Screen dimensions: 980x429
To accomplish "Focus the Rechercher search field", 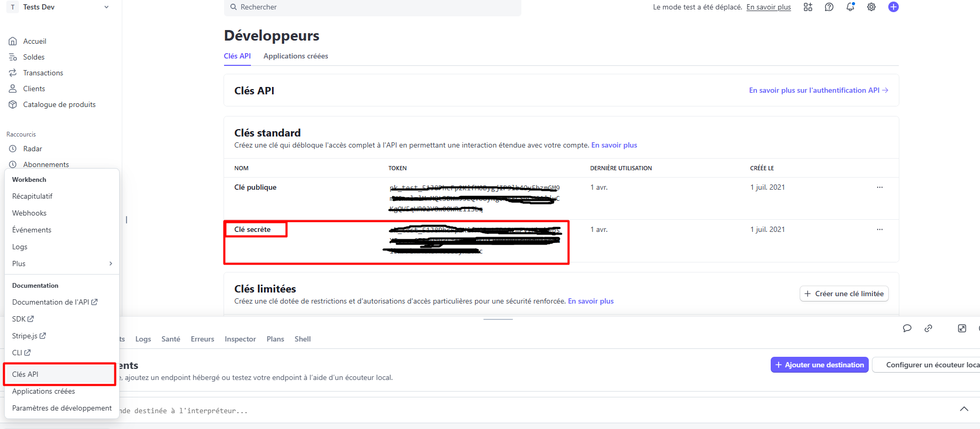I will [x=373, y=7].
